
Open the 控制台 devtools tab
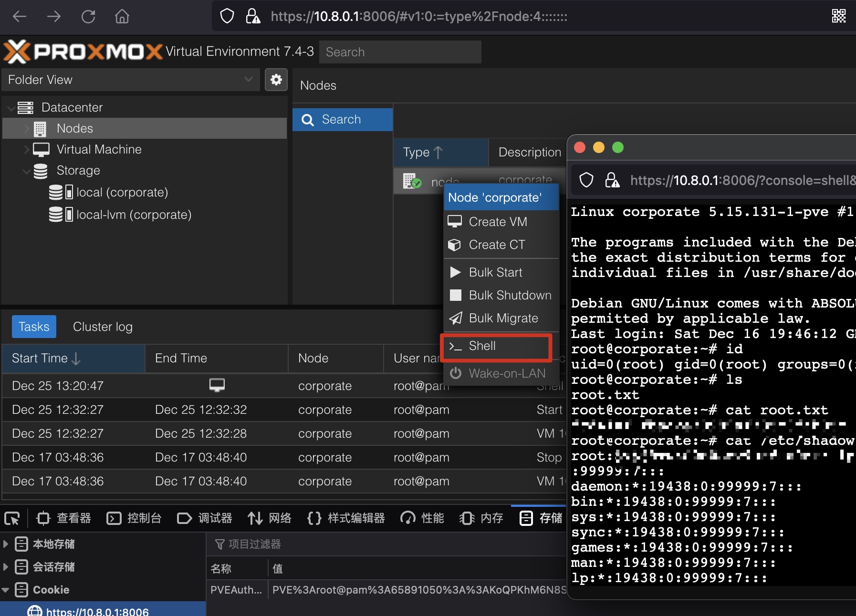[x=134, y=518]
